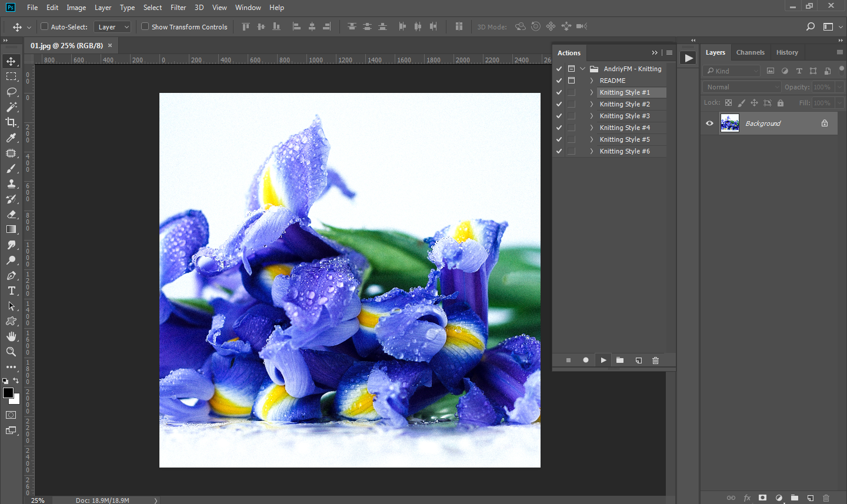The image size is (847, 504).
Task: Select Knitting Style #4 action
Action: [x=624, y=128]
